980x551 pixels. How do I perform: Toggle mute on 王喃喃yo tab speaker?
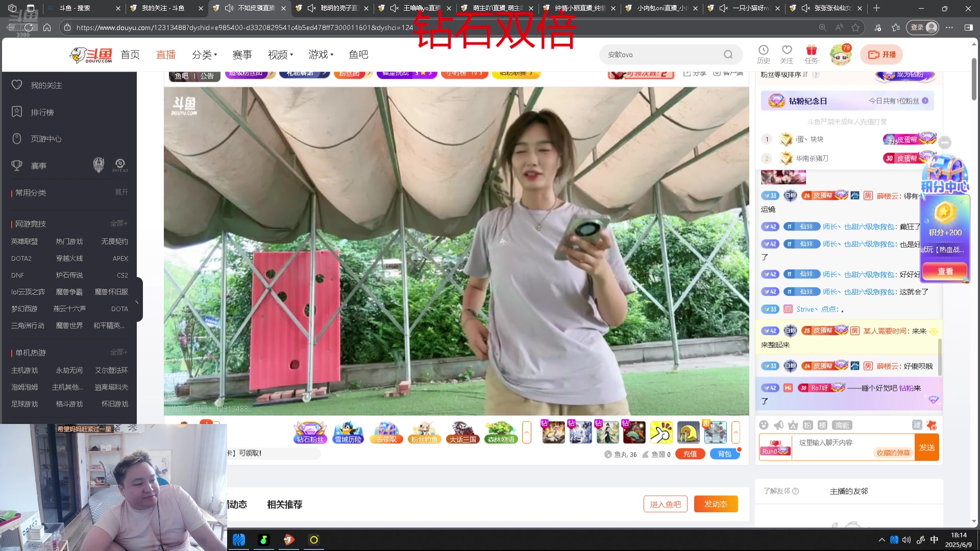click(x=395, y=8)
